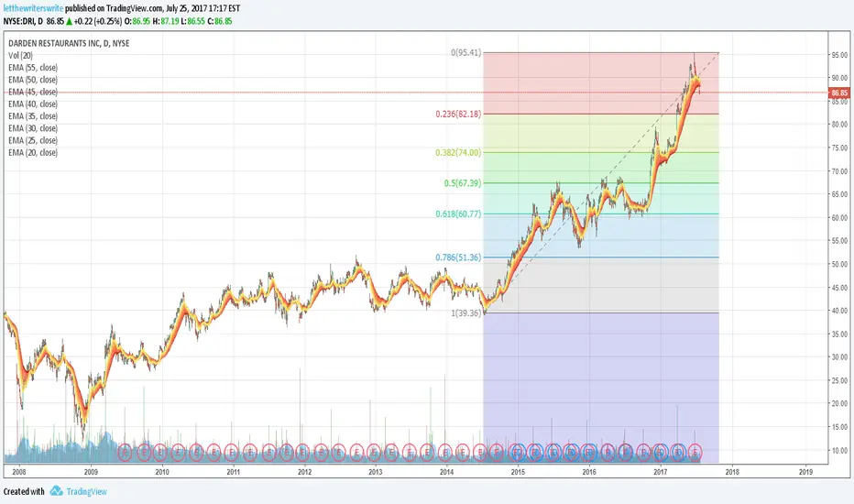Click the green up-arrow price change icon
854x504 pixels.
[69, 21]
